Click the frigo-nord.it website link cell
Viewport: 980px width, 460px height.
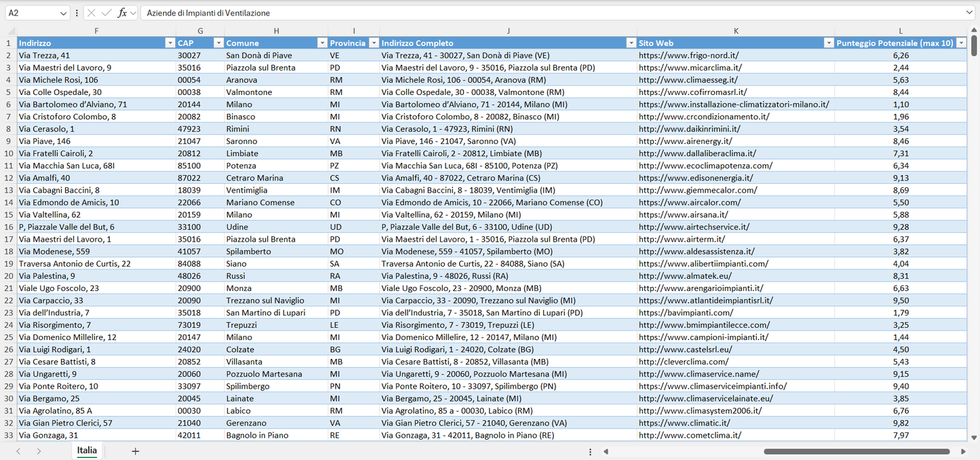(688, 56)
